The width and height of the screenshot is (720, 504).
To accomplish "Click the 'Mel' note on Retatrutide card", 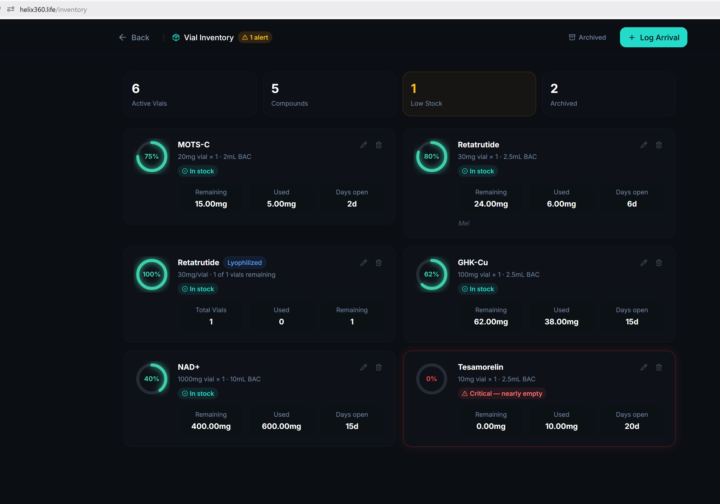I will point(464,224).
